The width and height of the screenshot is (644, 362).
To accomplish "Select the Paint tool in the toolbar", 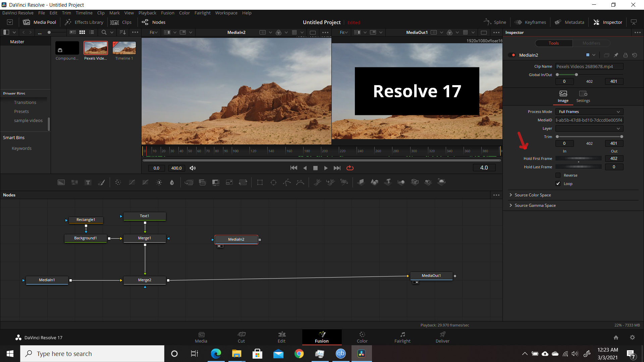I will coord(101,182).
